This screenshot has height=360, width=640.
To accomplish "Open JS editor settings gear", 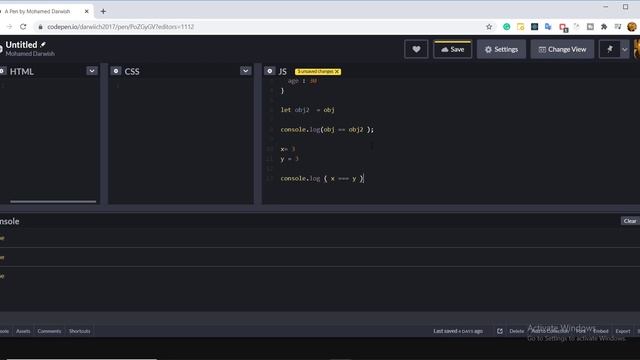I will pyautogui.click(x=269, y=71).
